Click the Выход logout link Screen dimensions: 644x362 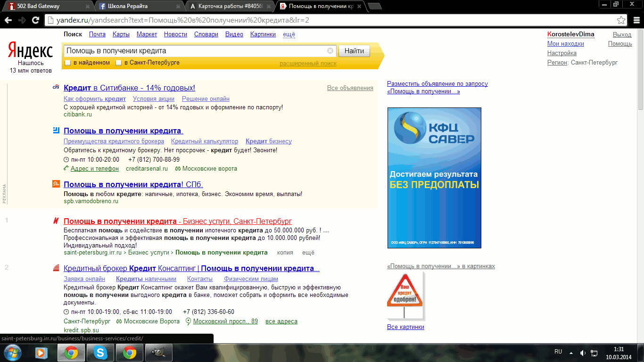(x=622, y=34)
